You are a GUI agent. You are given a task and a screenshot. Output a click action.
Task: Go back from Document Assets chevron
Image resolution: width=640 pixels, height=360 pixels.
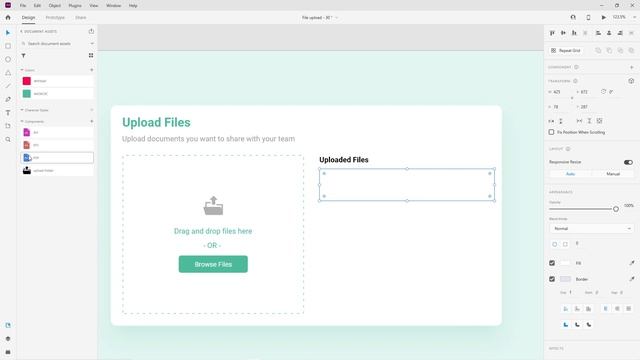[x=21, y=31]
